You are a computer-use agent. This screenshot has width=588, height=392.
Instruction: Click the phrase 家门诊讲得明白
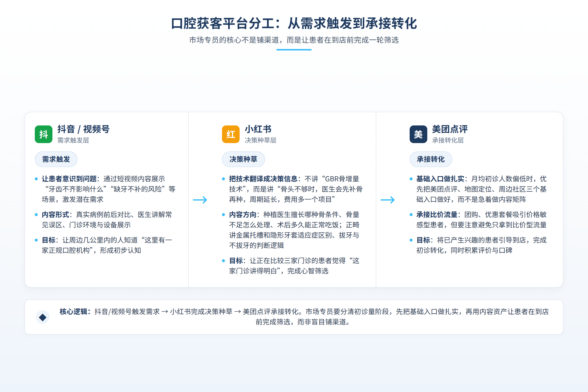[x=253, y=271]
